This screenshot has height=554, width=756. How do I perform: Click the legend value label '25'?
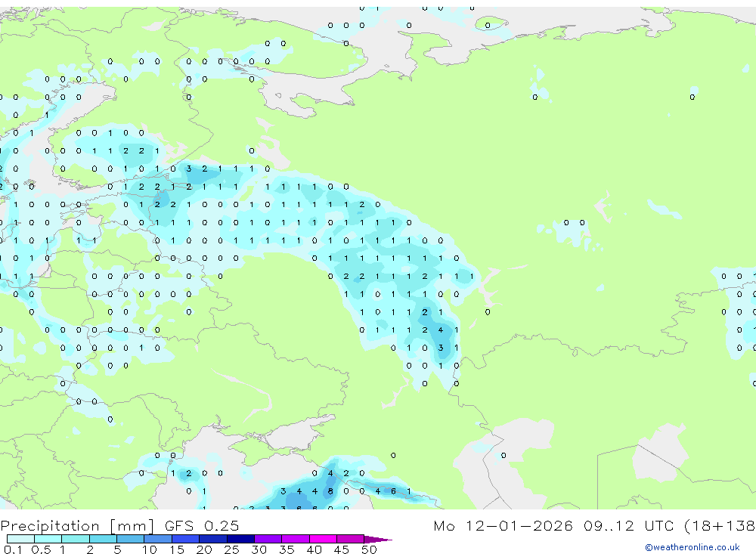[231, 549]
